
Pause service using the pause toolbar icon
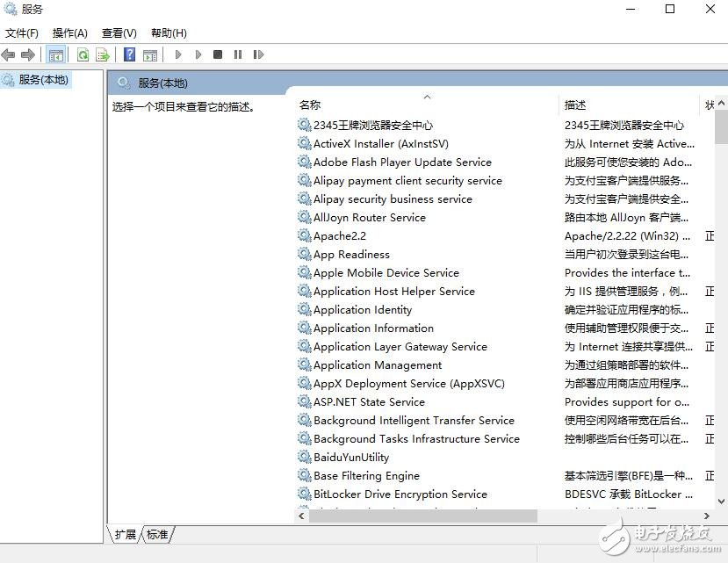(238, 55)
